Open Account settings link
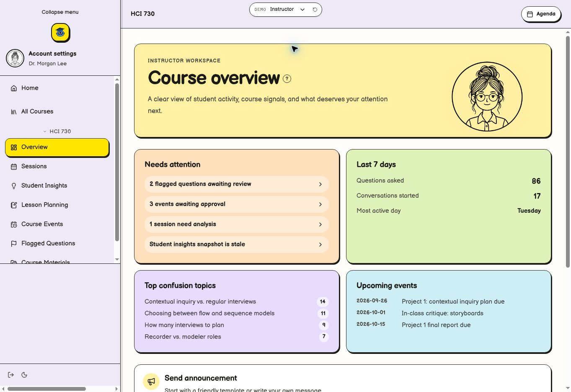The image size is (571, 392). 52,54
